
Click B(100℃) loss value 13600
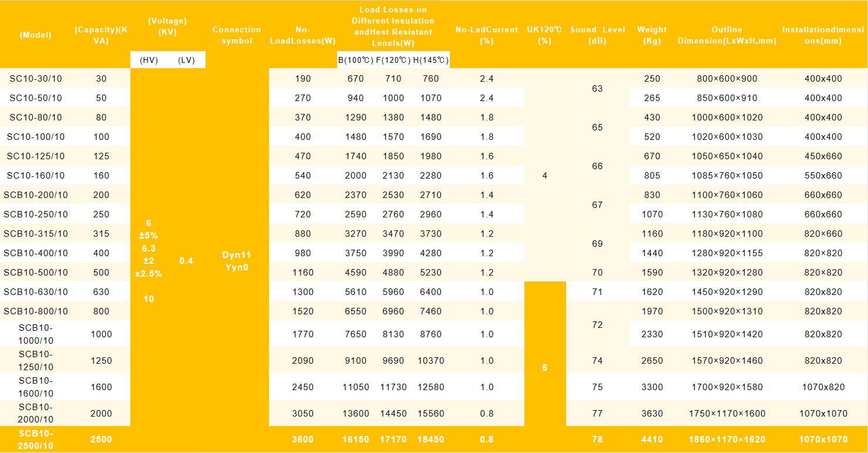[356, 414]
